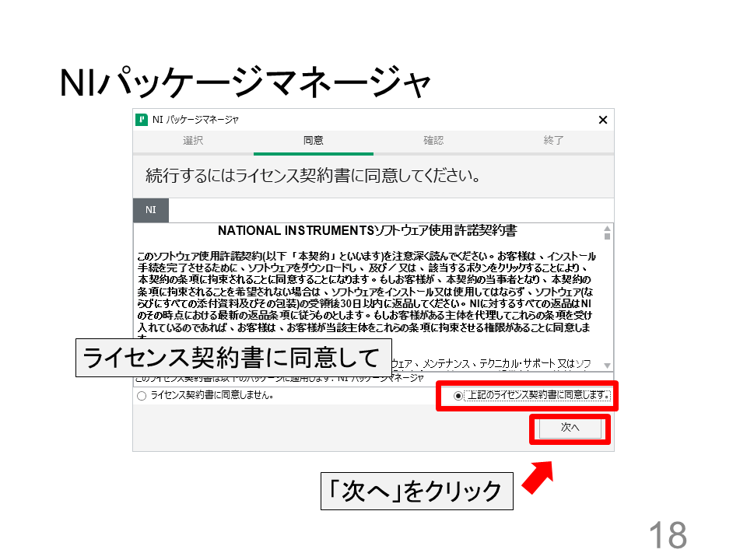This screenshot has height=560, width=747.
Task: Click the NI パッケージマネージャ window title text
Action: 195,120
